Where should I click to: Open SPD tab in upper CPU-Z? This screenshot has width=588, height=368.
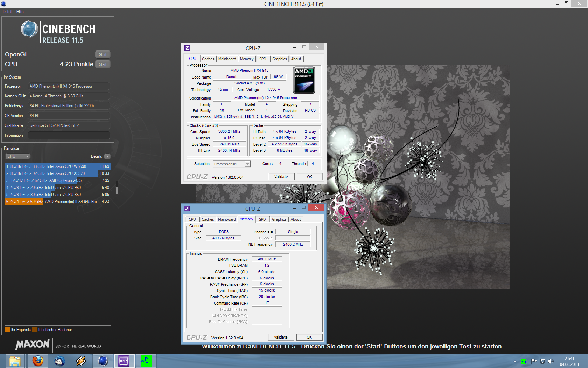tap(263, 59)
